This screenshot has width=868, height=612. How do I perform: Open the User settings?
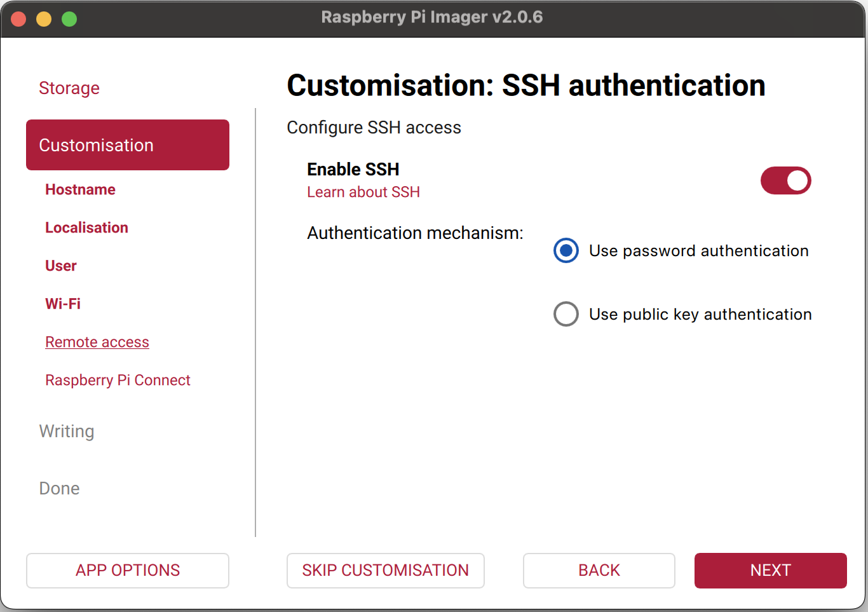point(61,266)
